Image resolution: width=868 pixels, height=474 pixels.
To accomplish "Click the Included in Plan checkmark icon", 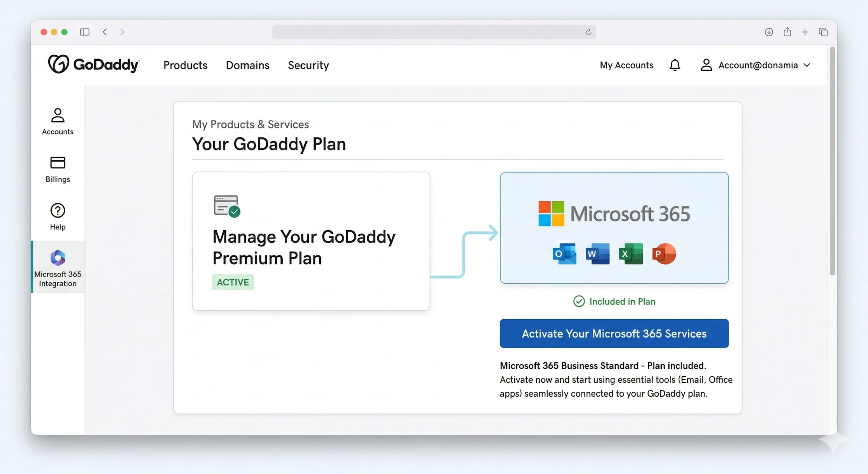I will point(579,301).
